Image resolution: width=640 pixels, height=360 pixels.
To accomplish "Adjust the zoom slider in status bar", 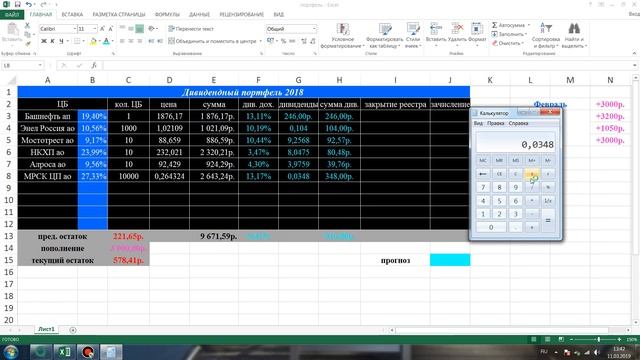I will click(598, 340).
